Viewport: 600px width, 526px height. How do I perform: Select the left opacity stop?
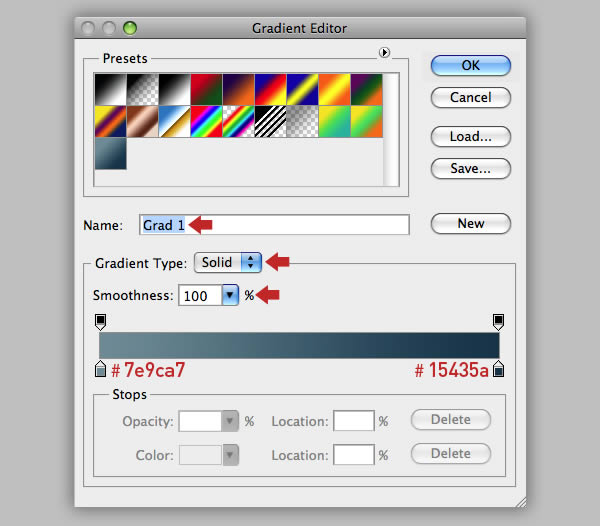(100, 322)
